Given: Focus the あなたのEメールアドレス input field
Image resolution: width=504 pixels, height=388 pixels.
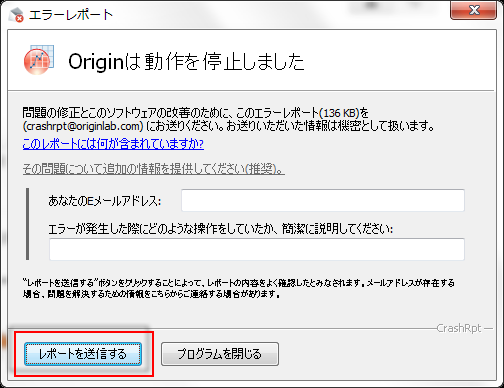Looking at the screenshot, I should tap(323, 200).
